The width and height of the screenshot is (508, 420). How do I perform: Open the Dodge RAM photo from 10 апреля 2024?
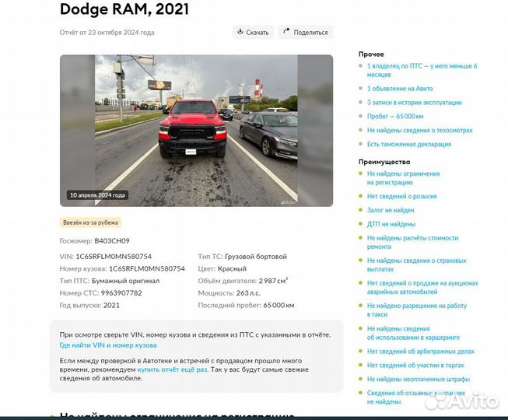(x=196, y=131)
